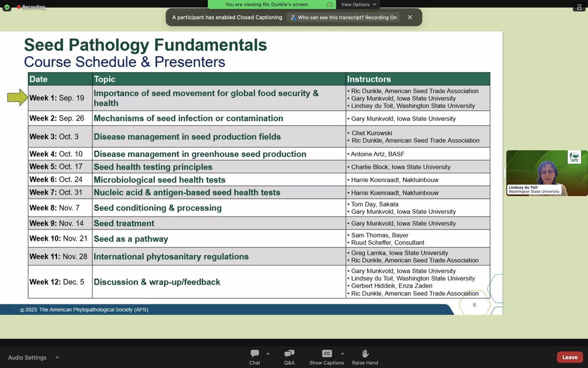This screenshot has height=368, width=588.
Task: Click 'Who can see this transcript?' button
Action: pyautogui.click(x=343, y=17)
